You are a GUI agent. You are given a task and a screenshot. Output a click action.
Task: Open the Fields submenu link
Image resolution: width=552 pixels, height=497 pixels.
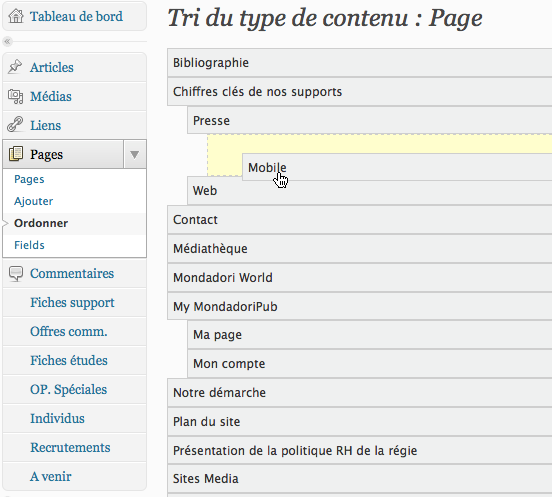pos(29,245)
